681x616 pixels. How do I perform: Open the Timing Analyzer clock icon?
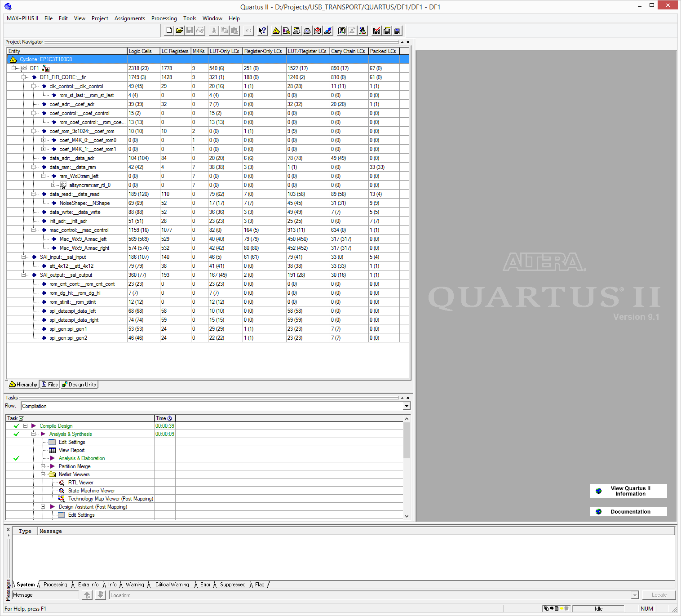[x=318, y=31]
